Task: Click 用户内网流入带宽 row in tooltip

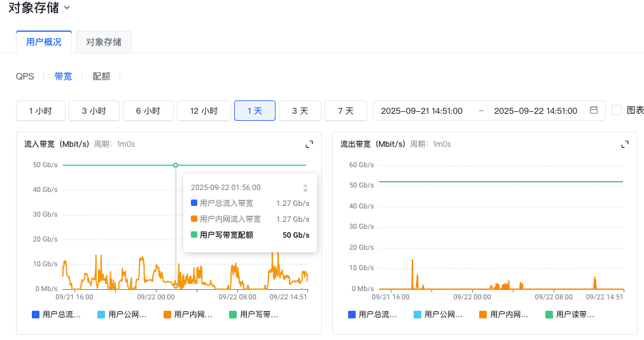Action: tap(249, 219)
